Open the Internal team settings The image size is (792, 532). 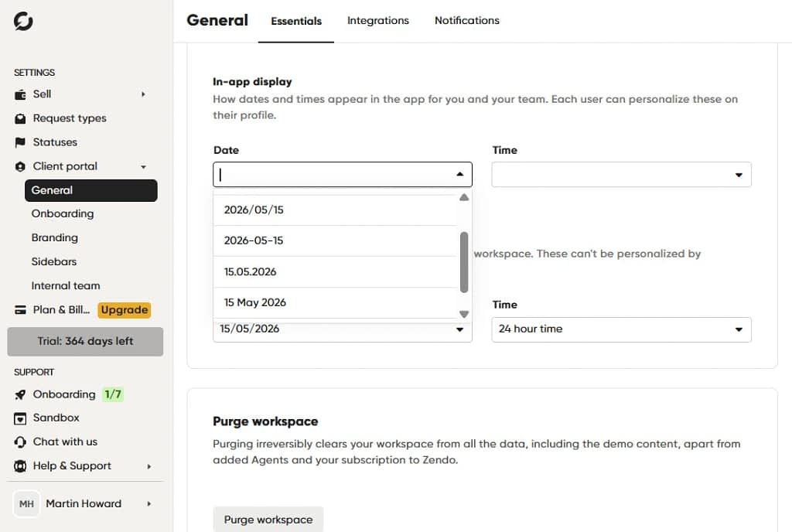click(66, 286)
